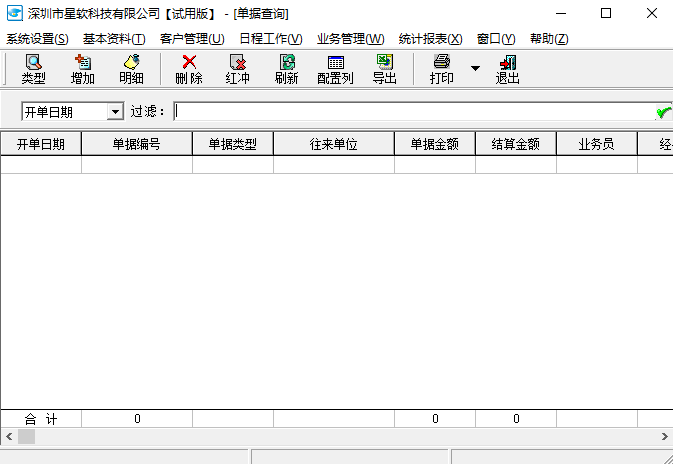Click the 增加 (add) toolbar icon

pyautogui.click(x=82, y=69)
